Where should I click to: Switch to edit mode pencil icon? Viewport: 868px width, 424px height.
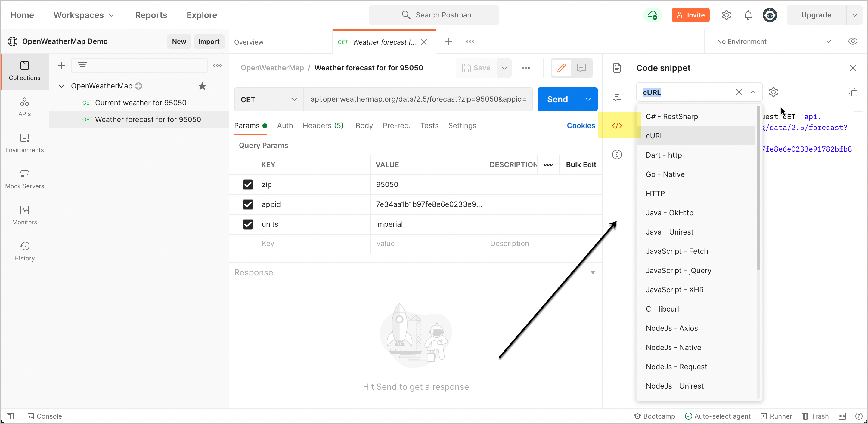pos(561,68)
